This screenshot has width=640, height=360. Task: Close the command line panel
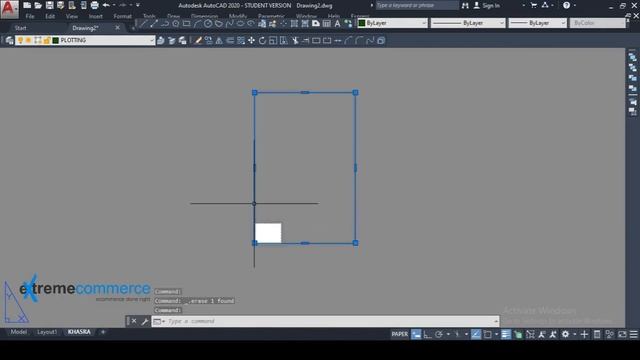134,321
